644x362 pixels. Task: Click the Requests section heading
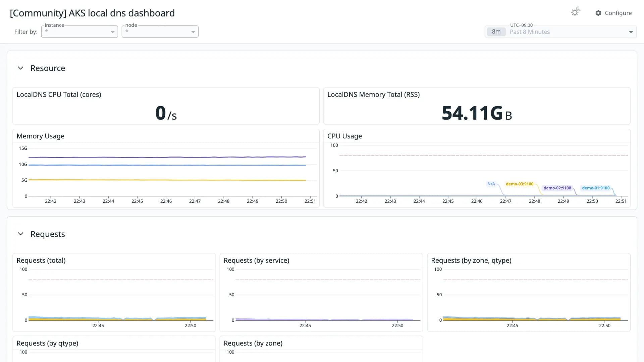tap(48, 234)
